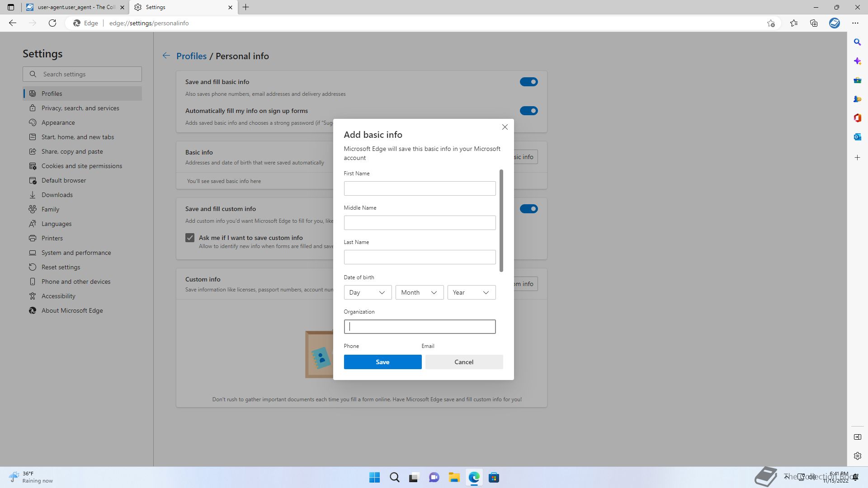The height and width of the screenshot is (488, 868).
Task: Open the Settings and more ellipsis menu
Action: point(855,23)
